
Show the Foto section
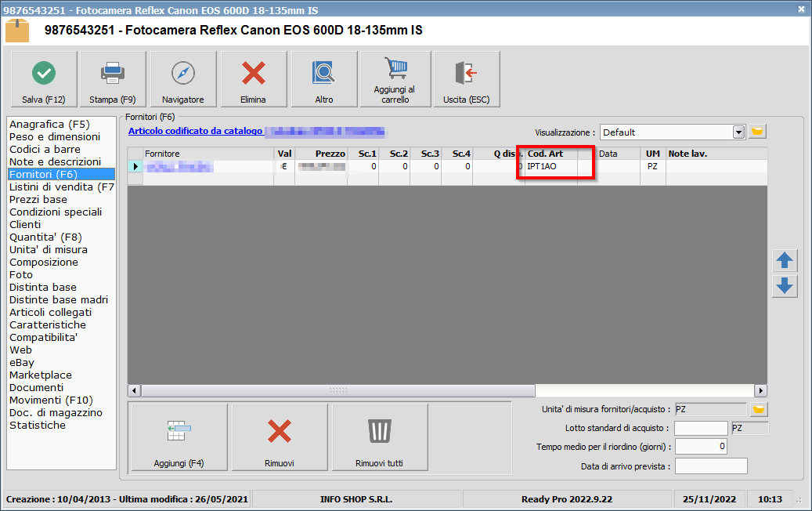(20, 274)
